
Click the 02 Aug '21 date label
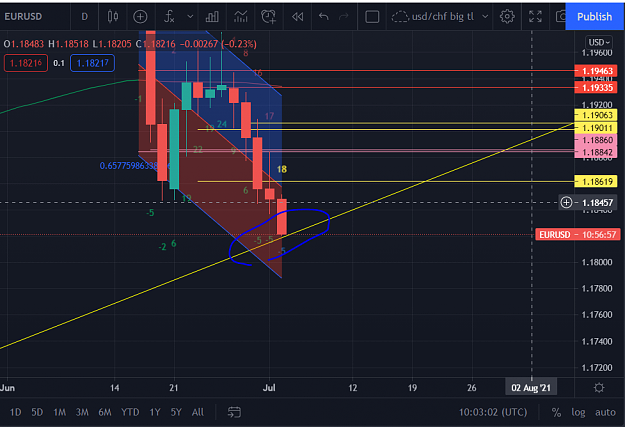click(531, 388)
